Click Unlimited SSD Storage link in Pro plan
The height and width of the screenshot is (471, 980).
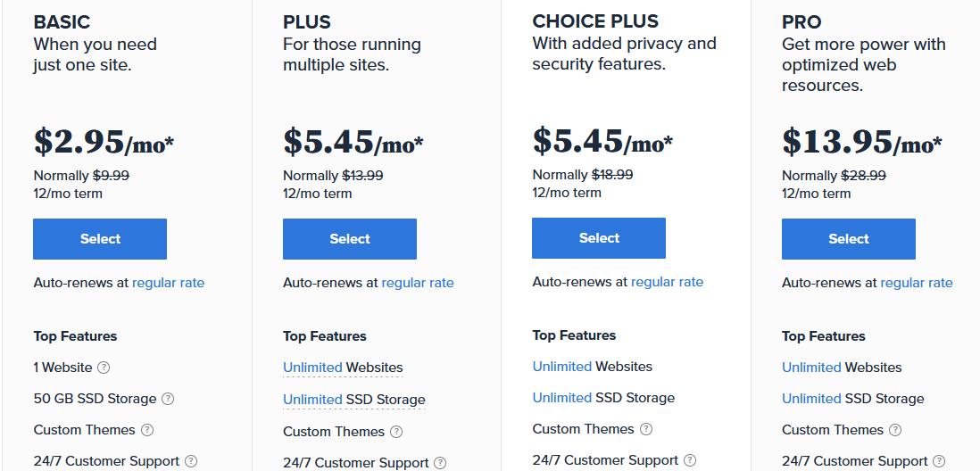coord(853,399)
